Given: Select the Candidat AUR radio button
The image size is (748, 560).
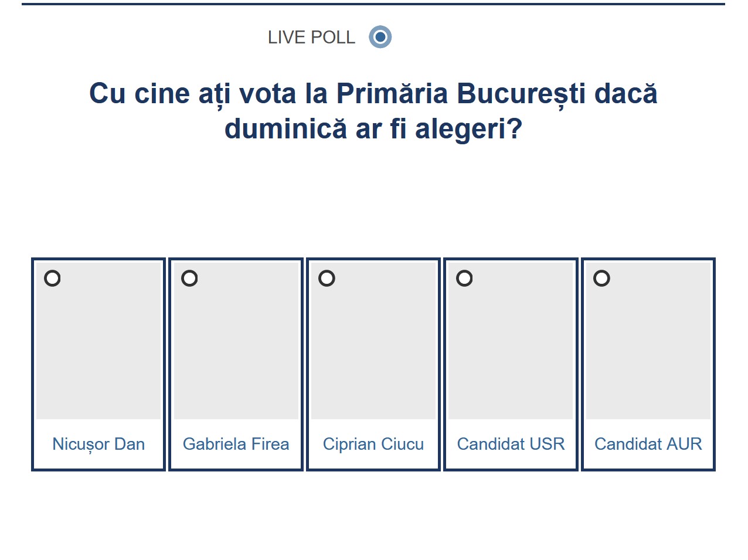Looking at the screenshot, I should [x=601, y=278].
